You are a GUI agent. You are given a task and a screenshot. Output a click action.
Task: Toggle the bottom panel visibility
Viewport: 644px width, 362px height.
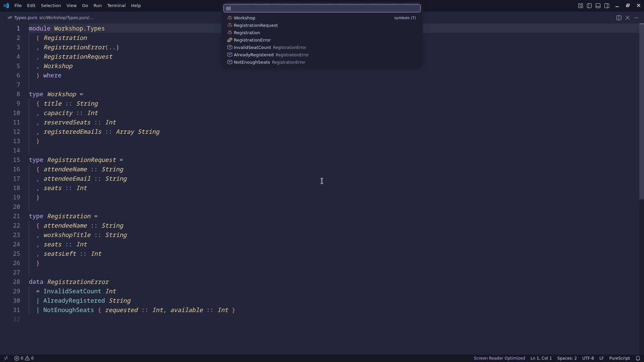tap(598, 6)
